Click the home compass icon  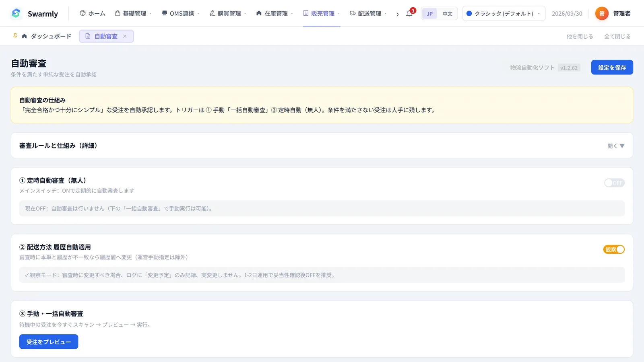coord(83,13)
